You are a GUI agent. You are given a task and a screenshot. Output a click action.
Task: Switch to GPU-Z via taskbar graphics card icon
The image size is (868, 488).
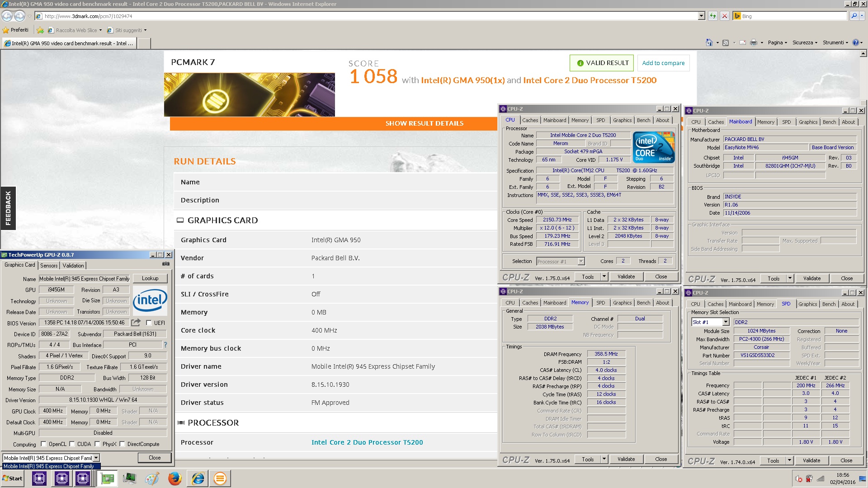point(108,479)
